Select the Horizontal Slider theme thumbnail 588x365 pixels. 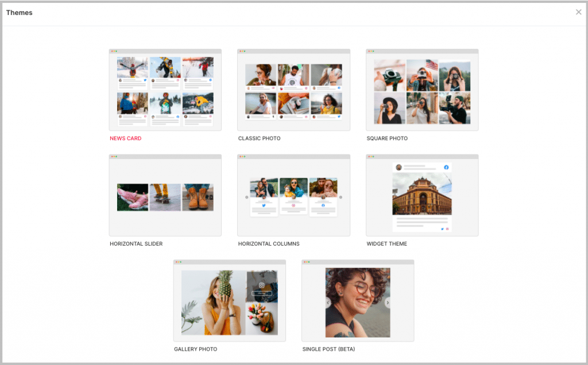click(165, 196)
